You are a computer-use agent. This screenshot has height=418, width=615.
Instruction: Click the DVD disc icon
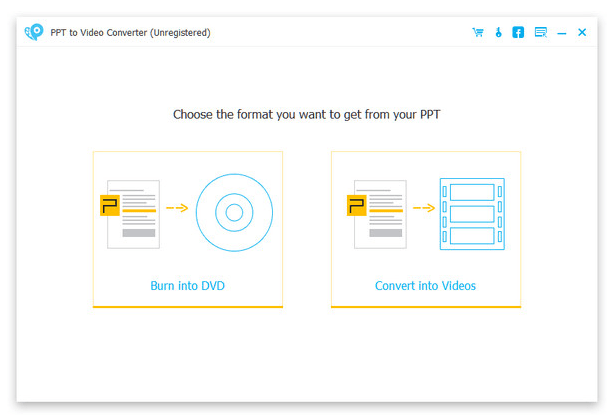point(234,212)
